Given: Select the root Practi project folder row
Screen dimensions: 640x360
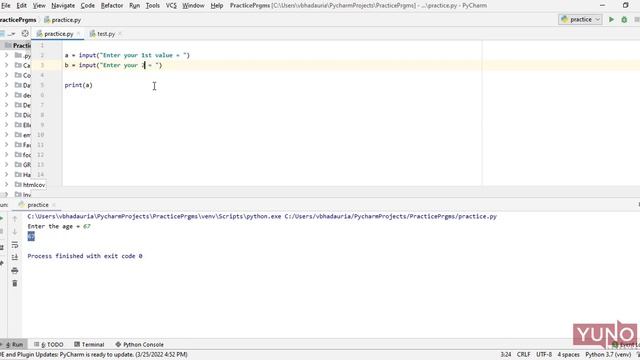Looking at the screenshot, I should click(16, 45).
